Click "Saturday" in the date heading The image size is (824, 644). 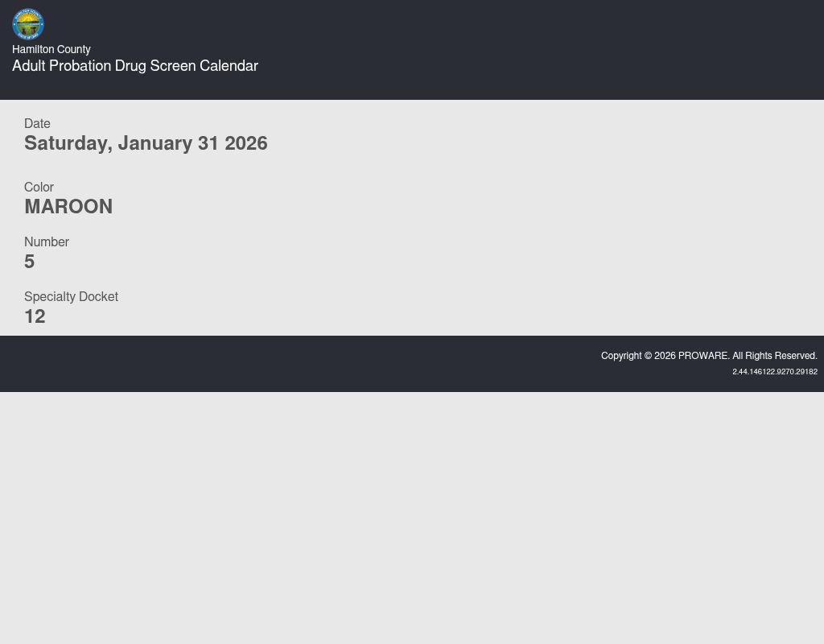coord(67,143)
